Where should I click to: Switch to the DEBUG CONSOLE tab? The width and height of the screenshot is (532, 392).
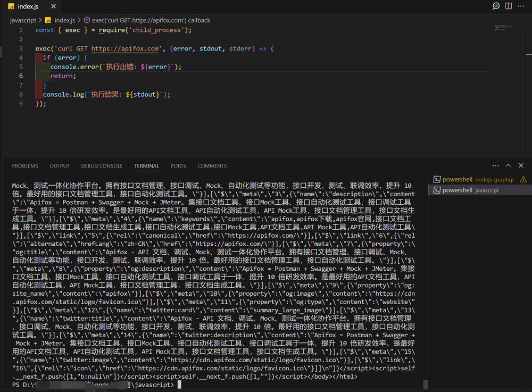point(102,166)
